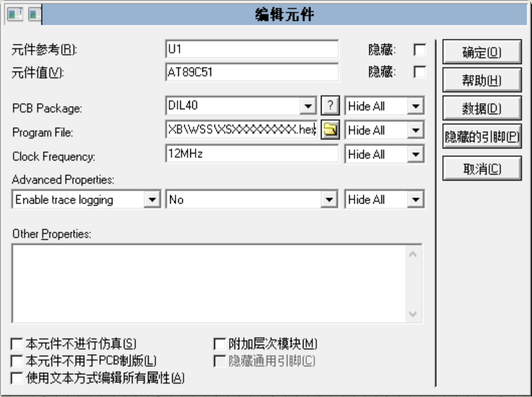Viewport: 532px width, 397px height.
Task: Click the 元件值 field containing AT89C51
Action: pyautogui.click(x=252, y=72)
